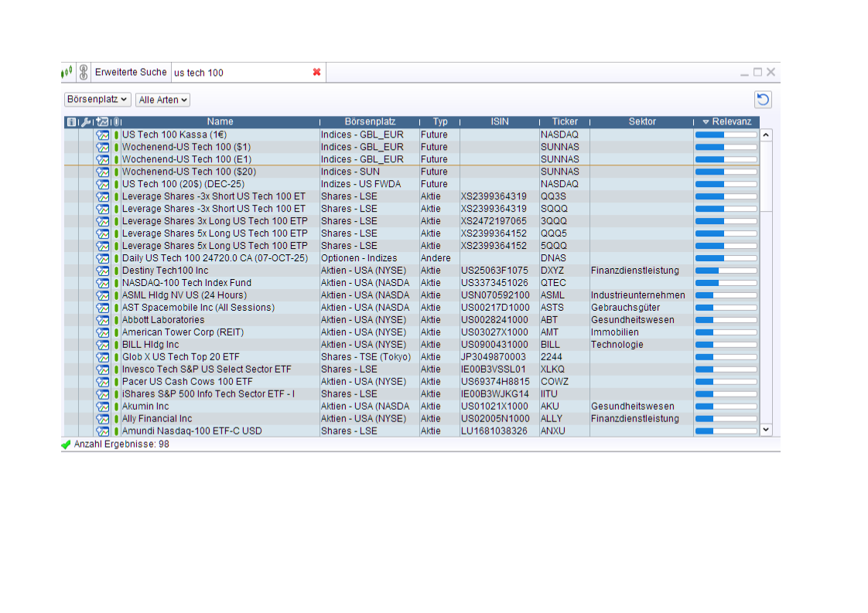Toggle sort order on the Relevanz column
The image size is (868, 613).
coord(726,121)
